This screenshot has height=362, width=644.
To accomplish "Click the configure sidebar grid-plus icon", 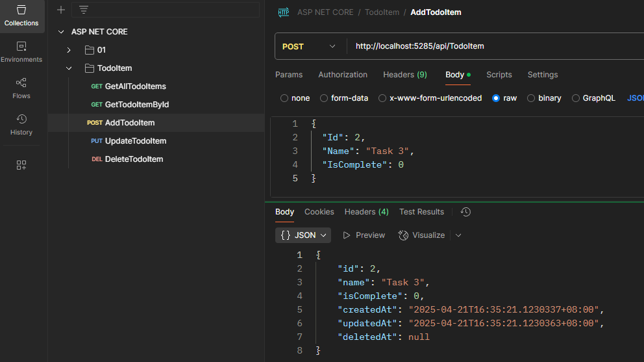I will pyautogui.click(x=21, y=165).
